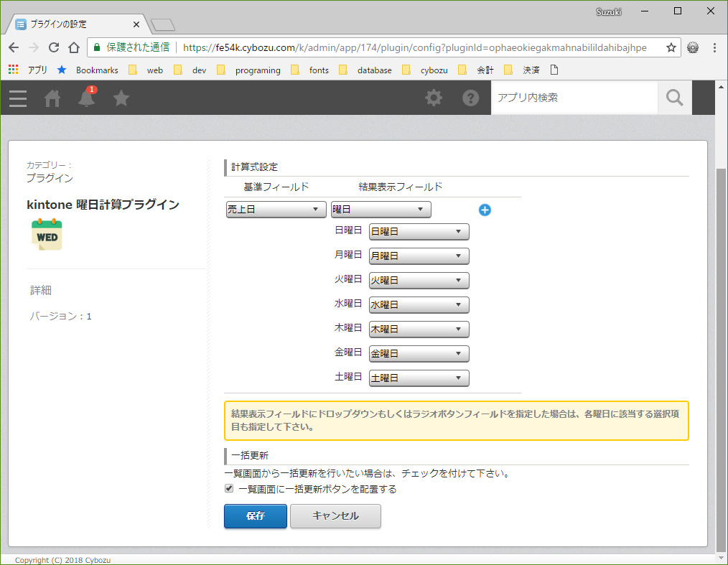Screen dimensions: 728x565
Task: Open the kintone help question mark
Action: point(470,98)
